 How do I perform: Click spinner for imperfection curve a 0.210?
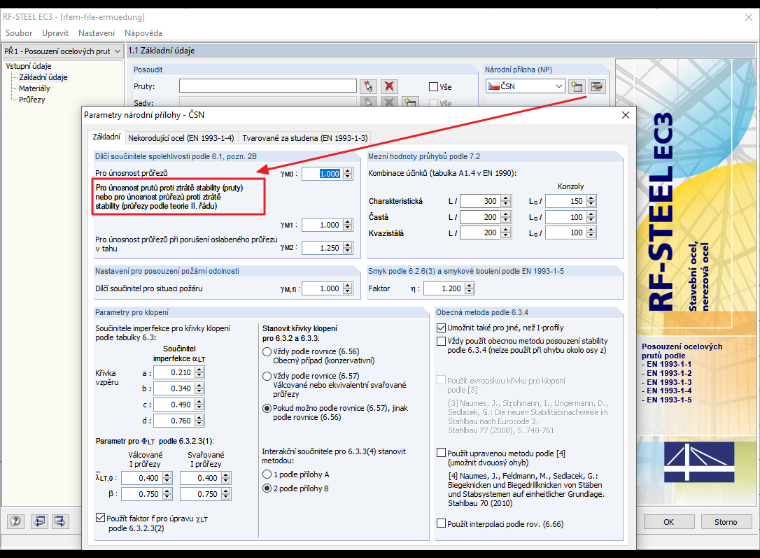tap(199, 372)
